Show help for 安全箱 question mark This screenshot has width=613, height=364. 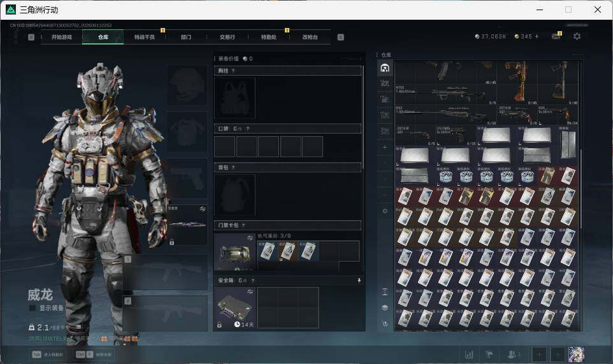pyautogui.click(x=252, y=281)
